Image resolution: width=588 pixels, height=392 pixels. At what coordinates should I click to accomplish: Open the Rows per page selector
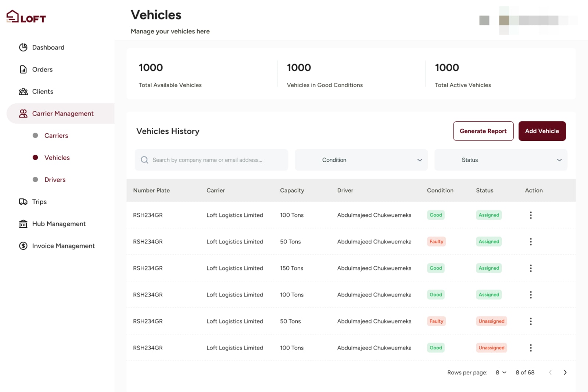point(501,373)
